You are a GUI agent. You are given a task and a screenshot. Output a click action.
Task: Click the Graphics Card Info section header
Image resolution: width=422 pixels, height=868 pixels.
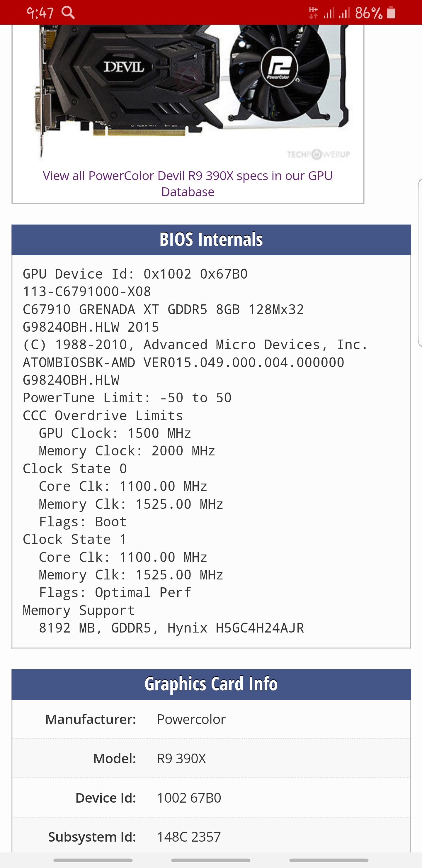[211, 684]
